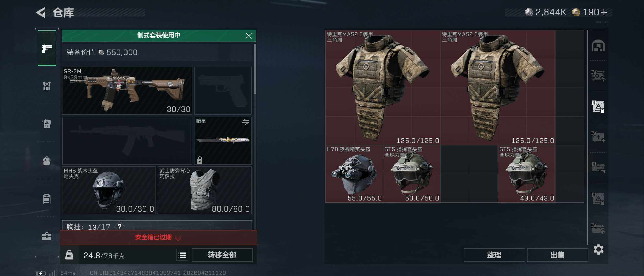The image size is (644, 276).
Task: Select the H70 夜视精英头盔 item
Action: [x=354, y=174]
